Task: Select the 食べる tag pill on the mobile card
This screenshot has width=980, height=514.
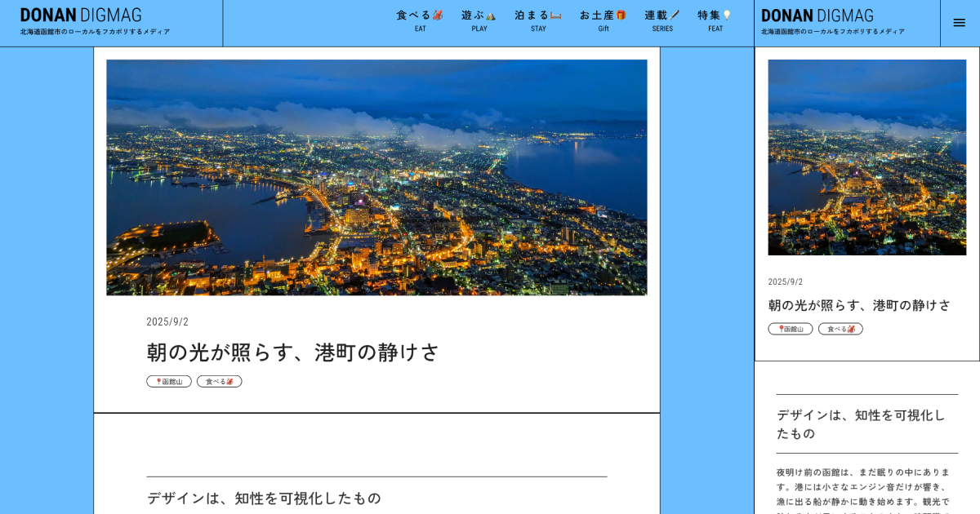Action: 840,328
